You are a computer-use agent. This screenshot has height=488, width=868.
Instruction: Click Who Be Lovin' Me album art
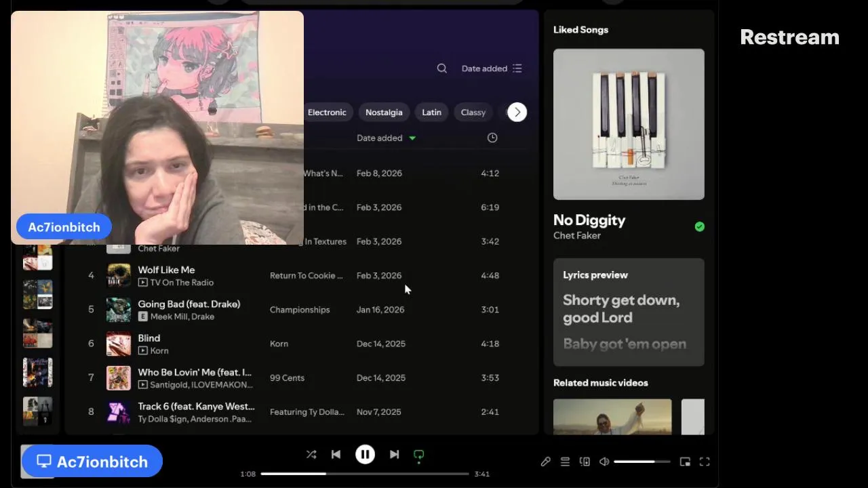click(x=119, y=378)
